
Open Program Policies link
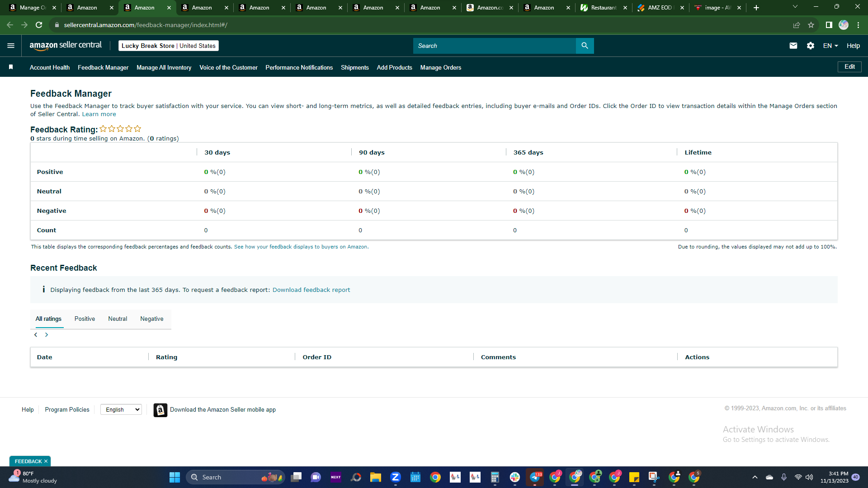(67, 409)
